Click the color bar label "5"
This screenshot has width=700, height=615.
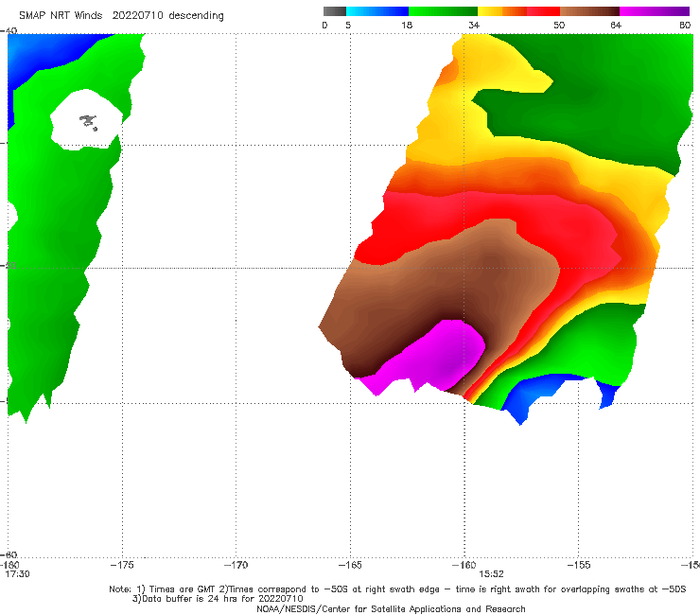[x=348, y=25]
